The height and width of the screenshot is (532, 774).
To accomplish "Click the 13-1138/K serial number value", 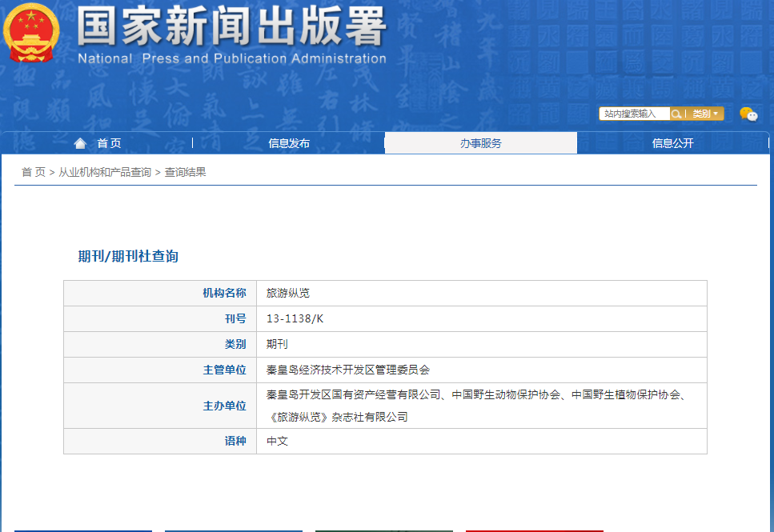I will tap(295, 318).
